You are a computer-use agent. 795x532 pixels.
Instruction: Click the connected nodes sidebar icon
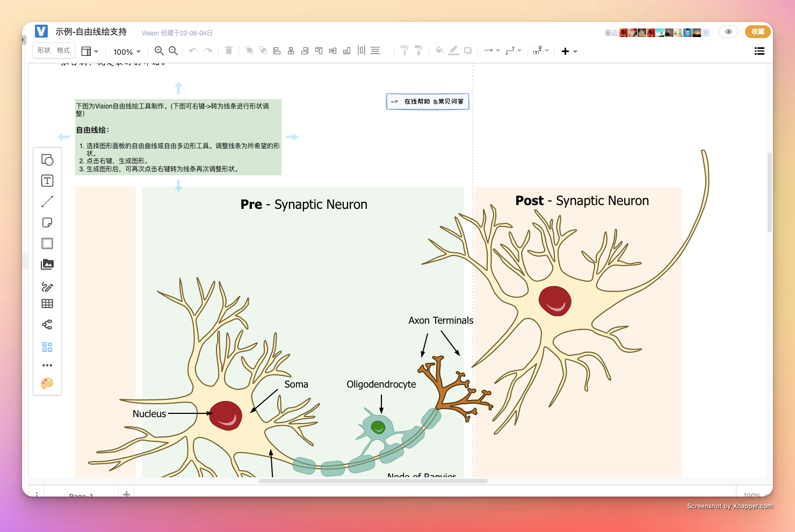[x=47, y=324]
